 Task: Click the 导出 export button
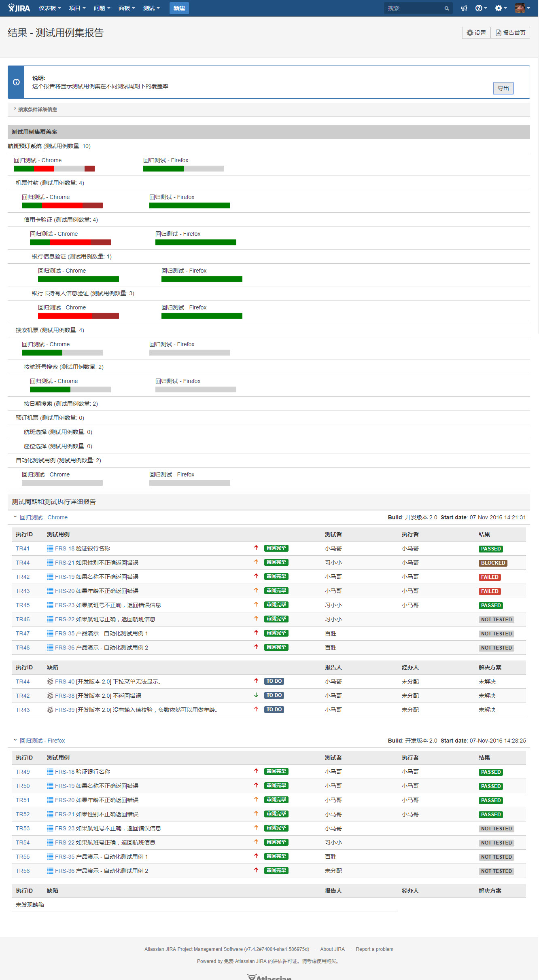pos(503,88)
